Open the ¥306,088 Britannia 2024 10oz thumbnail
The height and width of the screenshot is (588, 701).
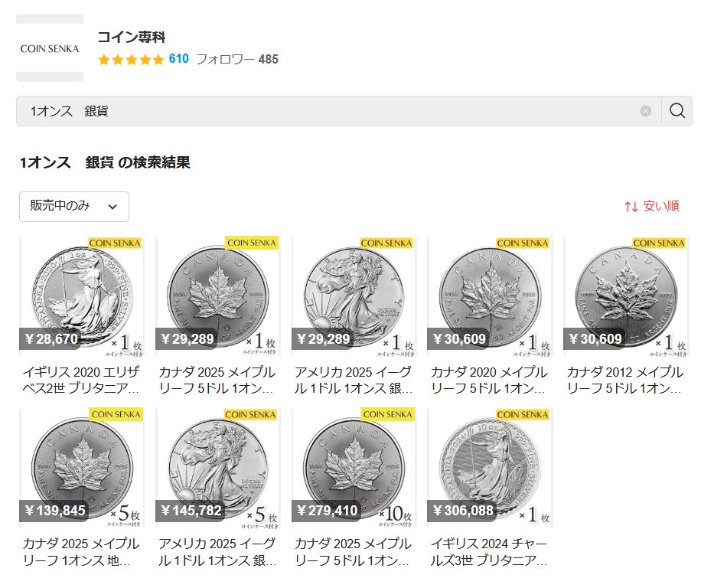(x=490, y=468)
